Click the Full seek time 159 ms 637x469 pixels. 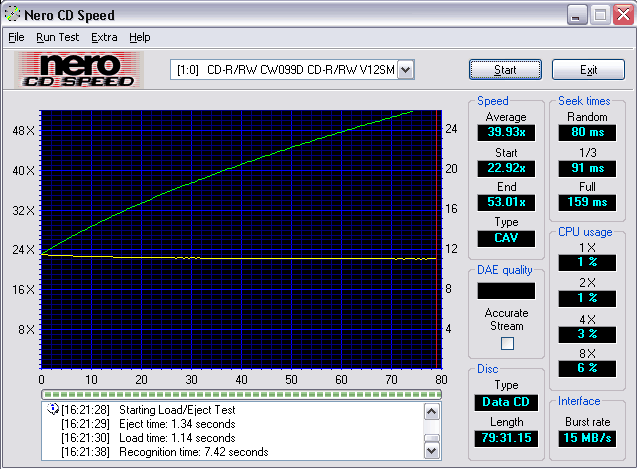[x=587, y=202]
